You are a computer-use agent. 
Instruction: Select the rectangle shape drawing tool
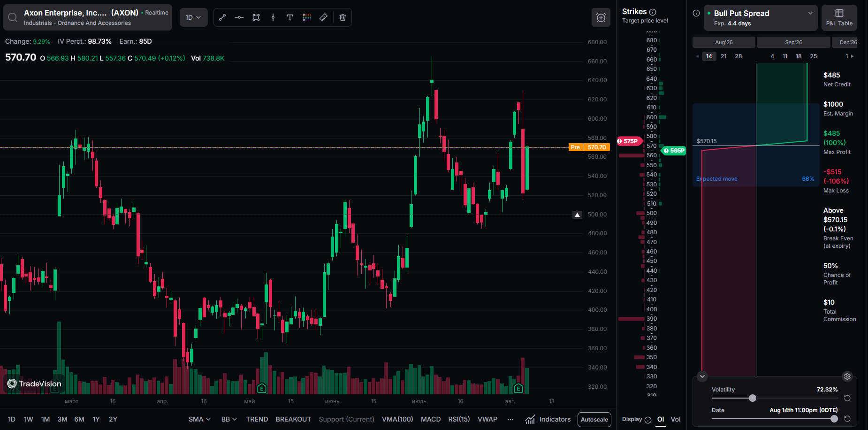click(256, 17)
